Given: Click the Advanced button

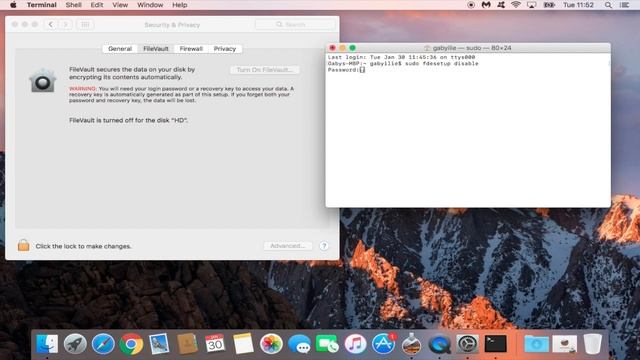Looking at the screenshot, I should pyautogui.click(x=288, y=246).
